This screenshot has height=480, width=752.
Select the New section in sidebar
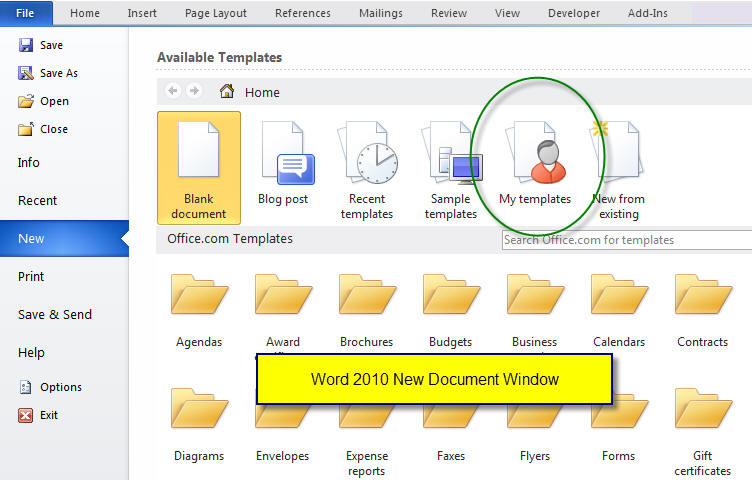(x=64, y=238)
